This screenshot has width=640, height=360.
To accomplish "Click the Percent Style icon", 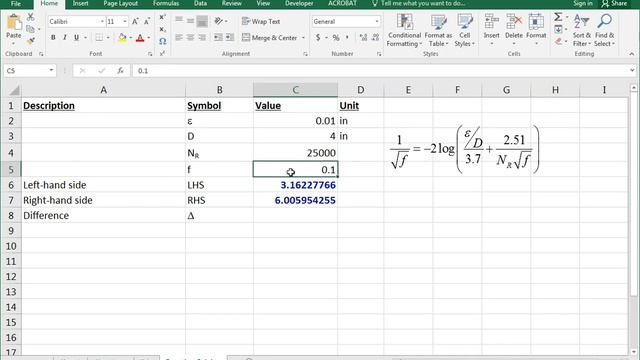I will 336,38.
